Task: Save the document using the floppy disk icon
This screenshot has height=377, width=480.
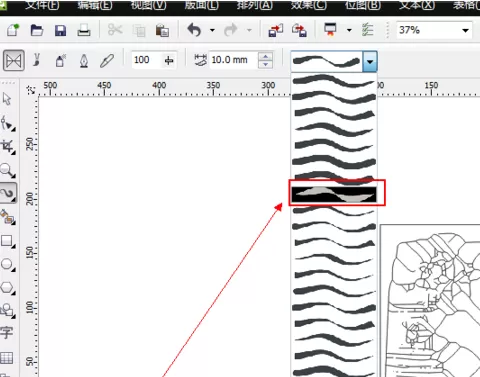Action: 60,30
